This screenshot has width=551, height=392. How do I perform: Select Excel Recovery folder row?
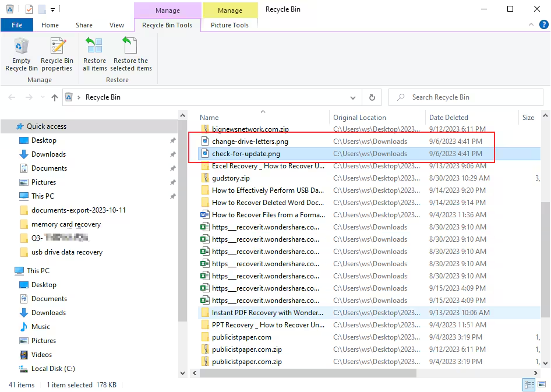click(x=369, y=166)
